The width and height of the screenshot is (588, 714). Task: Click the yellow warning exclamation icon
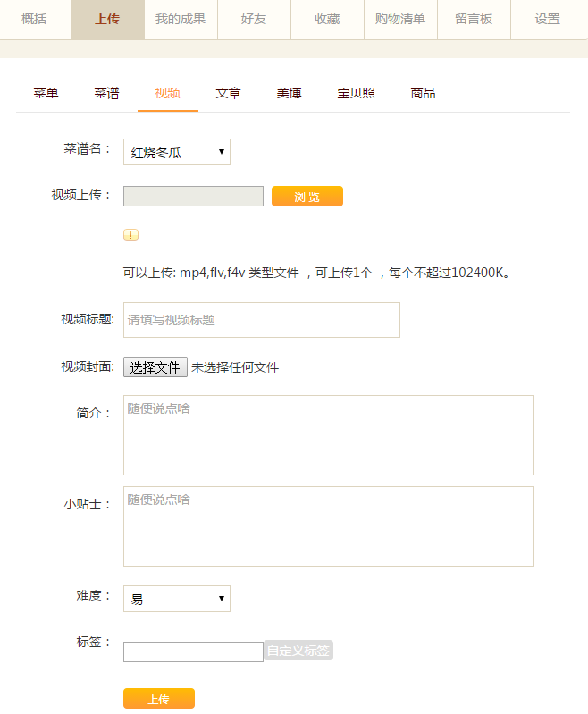[x=130, y=235]
